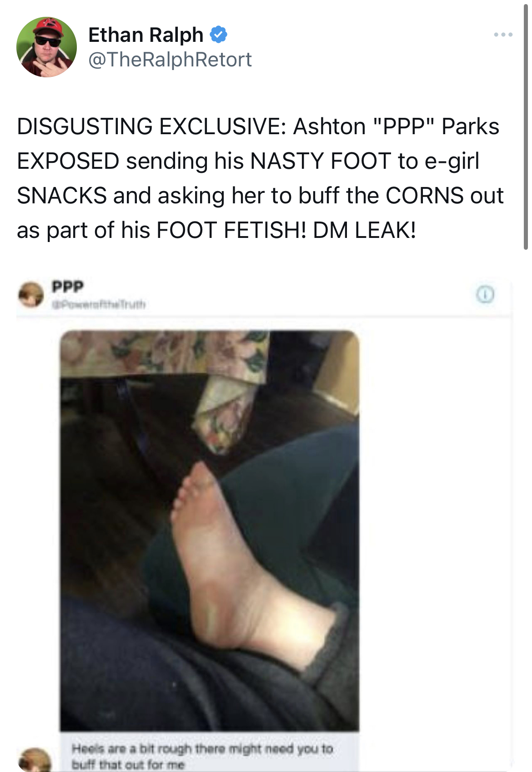
Task: Click the @PowerofTheTruth handle text
Action: pyautogui.click(x=99, y=303)
